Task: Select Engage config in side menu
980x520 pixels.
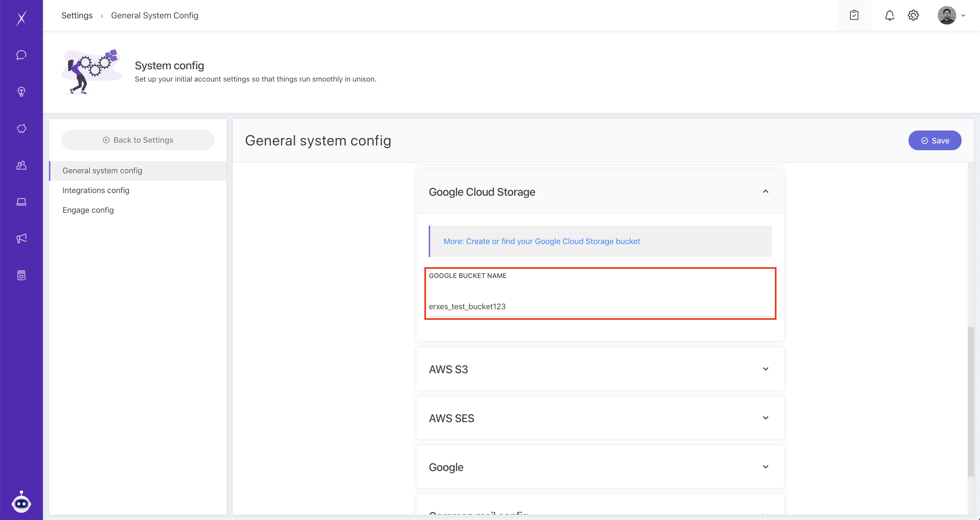Action: 88,210
